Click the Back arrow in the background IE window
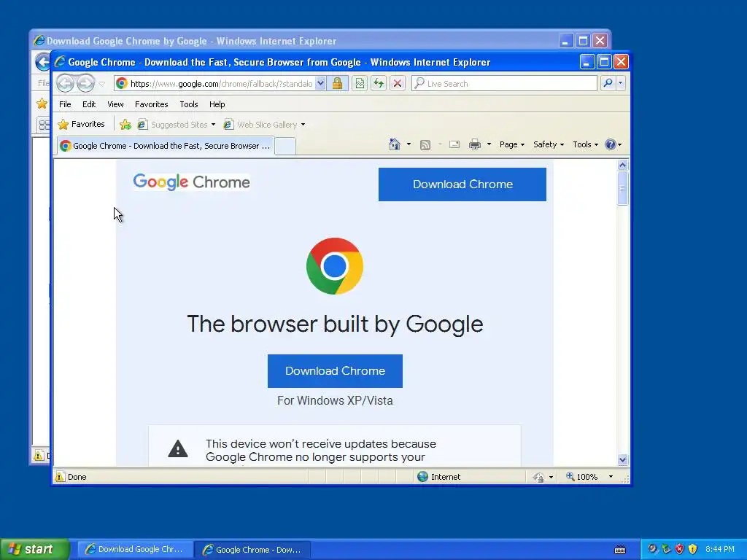Screen dimensions: 747x560 [43, 62]
